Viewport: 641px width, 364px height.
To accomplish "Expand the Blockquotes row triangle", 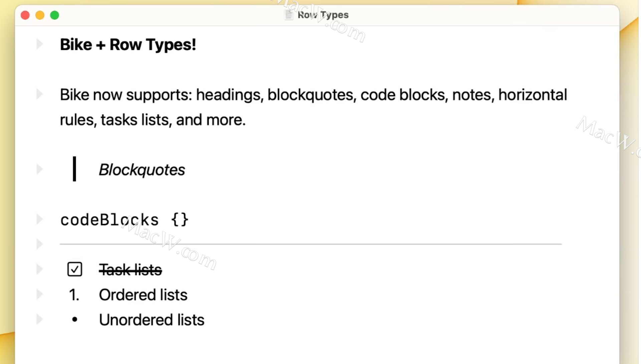I will 39,169.
